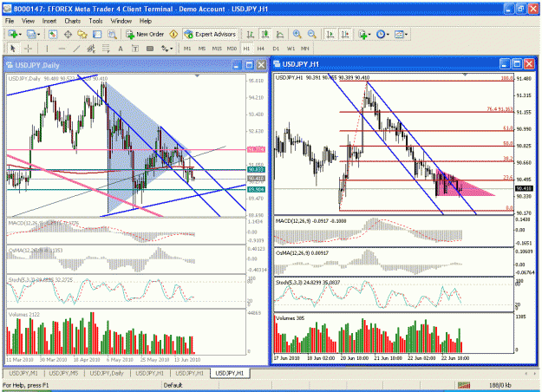Toggle the Market Watch window icon
The height and width of the screenshot is (392, 542).
53,34
